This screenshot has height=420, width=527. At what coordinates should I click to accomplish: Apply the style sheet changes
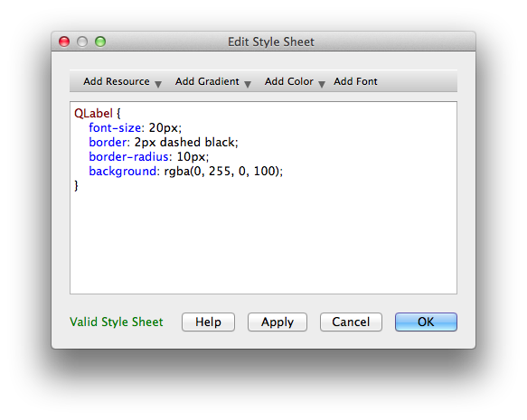coord(278,322)
